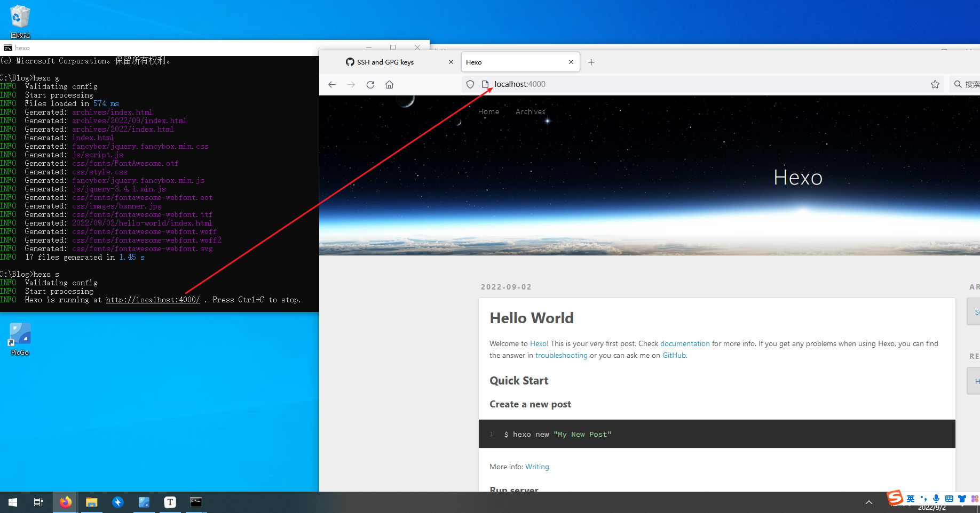980x513 pixels.
Task: Open the GitHub link in post
Action: (x=674, y=355)
